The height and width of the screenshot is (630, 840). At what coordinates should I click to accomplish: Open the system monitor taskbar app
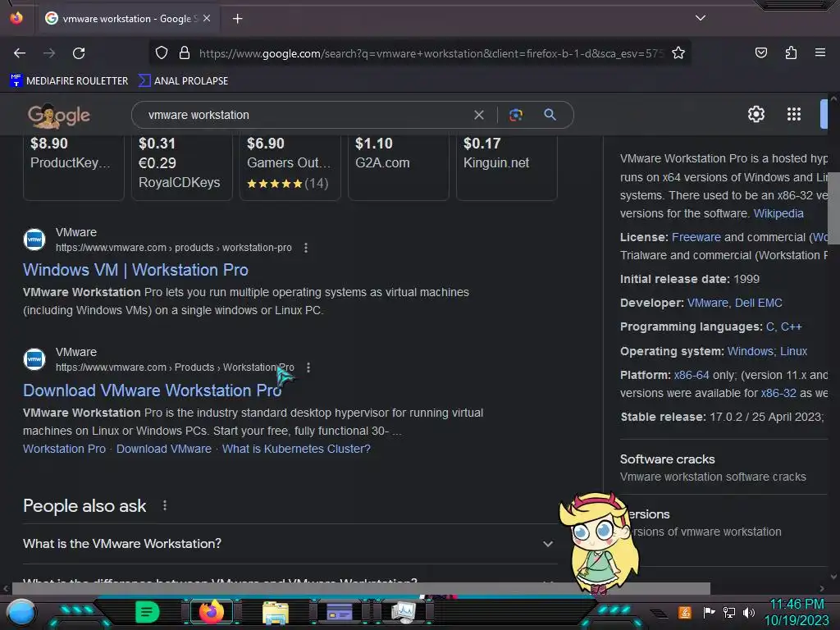(404, 612)
